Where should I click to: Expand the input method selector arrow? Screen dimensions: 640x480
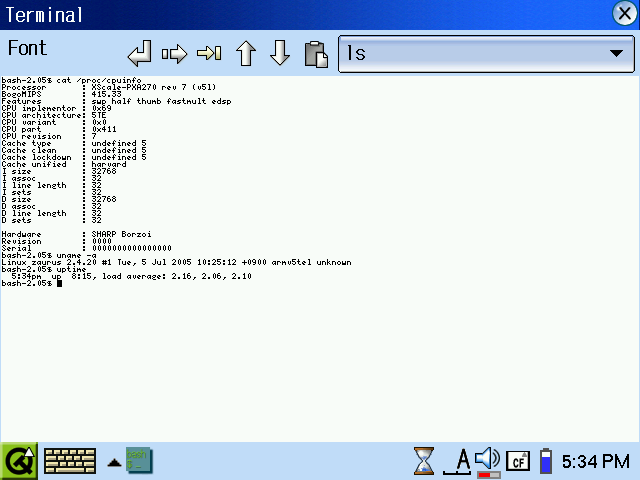114,462
